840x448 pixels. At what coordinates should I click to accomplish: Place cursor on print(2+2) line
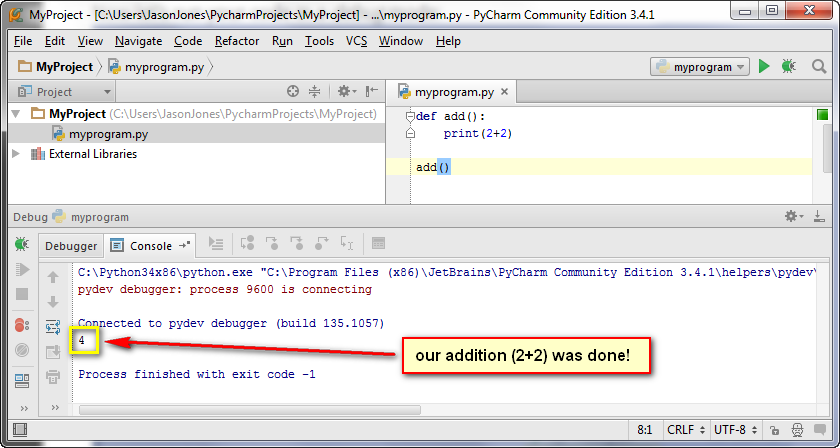(478, 133)
